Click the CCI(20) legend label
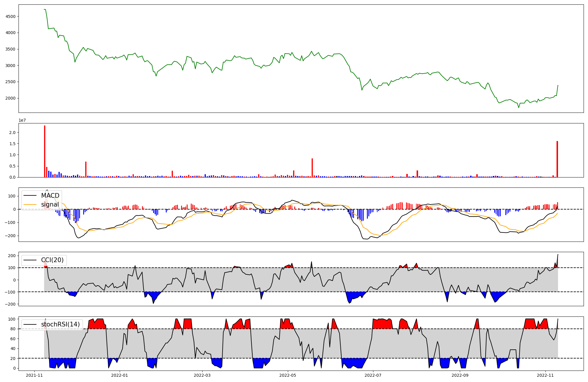Viewport: 588px width, 382px height. (52, 260)
